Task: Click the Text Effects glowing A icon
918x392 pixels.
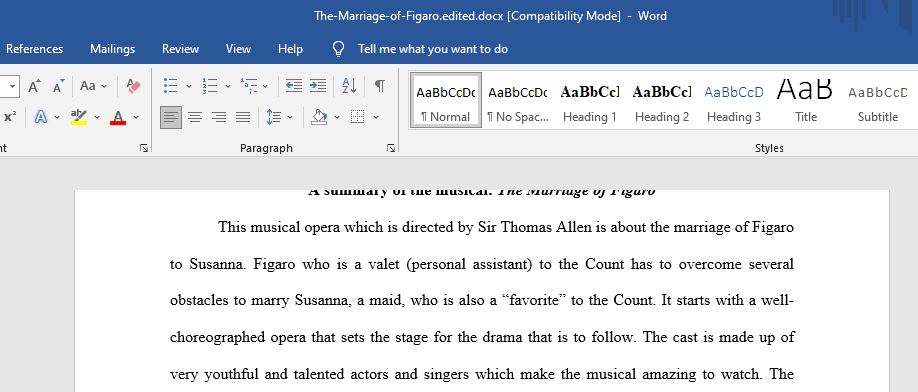Action: coord(41,117)
